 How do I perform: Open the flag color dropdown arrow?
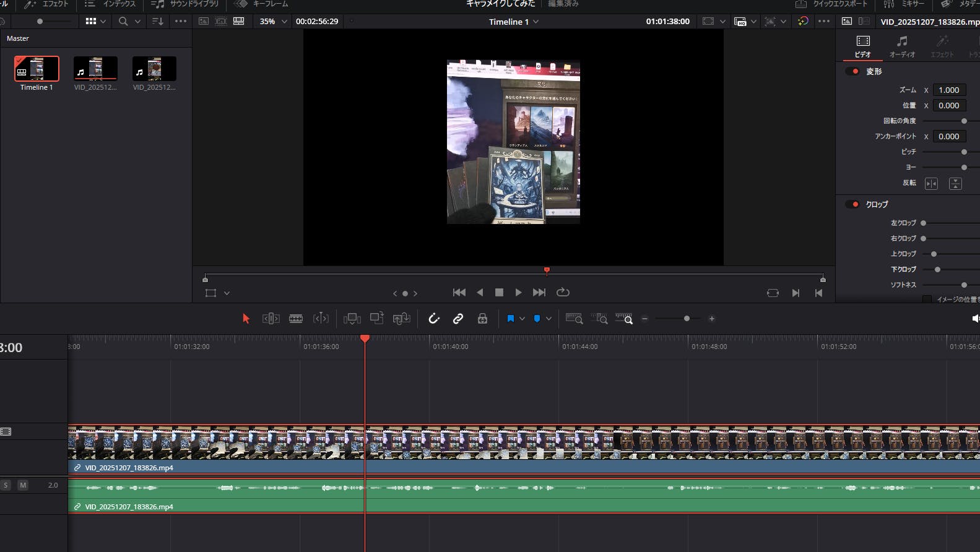522,319
